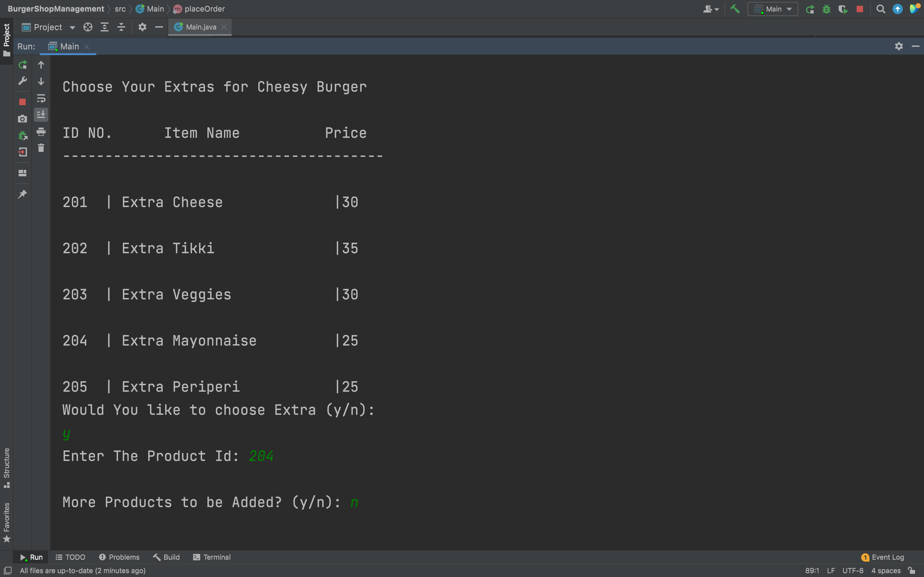Viewport: 924px width, 577px height.
Task: Click the camera dump threads icon
Action: [22, 119]
